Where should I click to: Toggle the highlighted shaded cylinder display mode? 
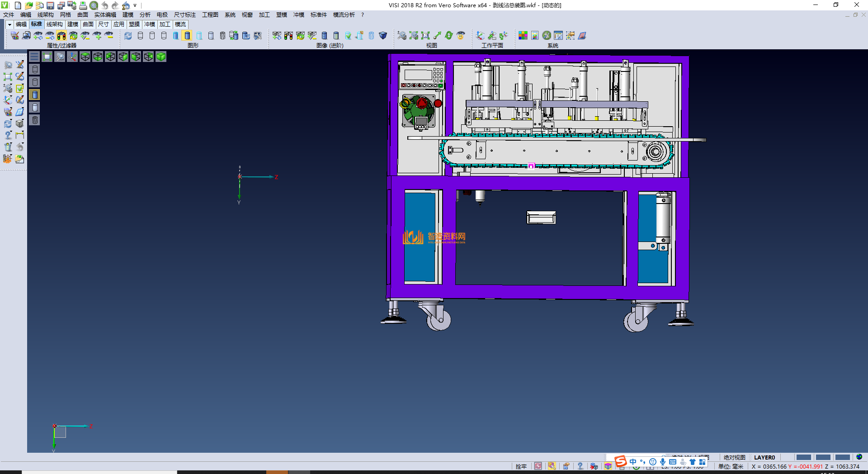(x=187, y=35)
